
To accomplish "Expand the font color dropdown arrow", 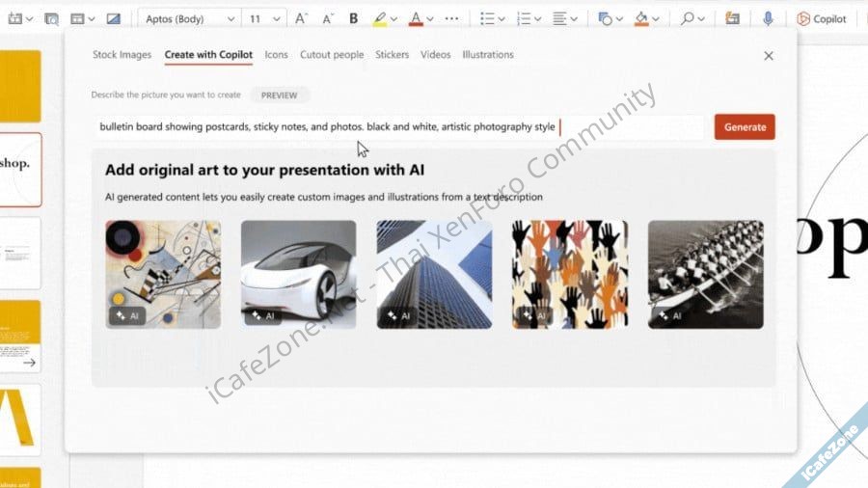I will pos(429,18).
